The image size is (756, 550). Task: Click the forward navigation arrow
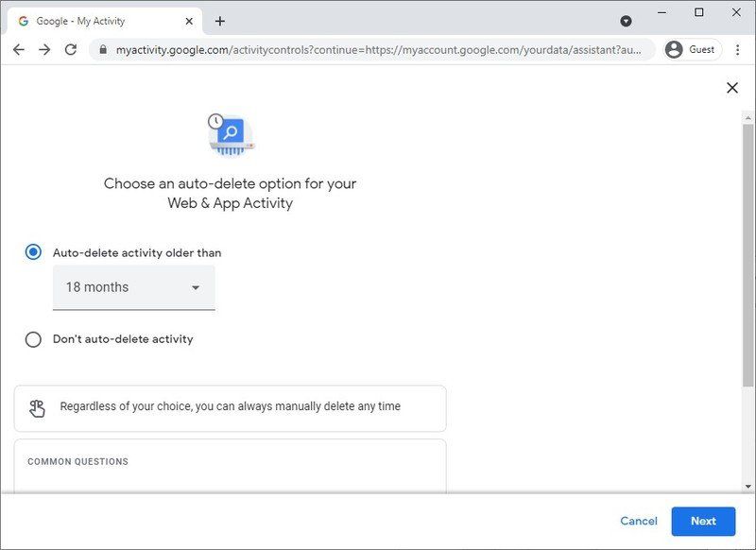pyautogui.click(x=43, y=50)
